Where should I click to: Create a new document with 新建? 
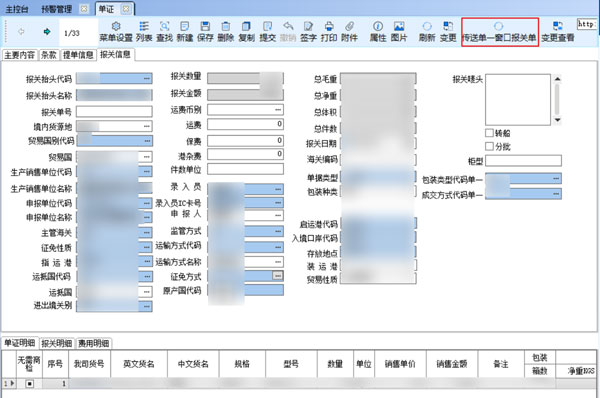pyautogui.click(x=184, y=31)
